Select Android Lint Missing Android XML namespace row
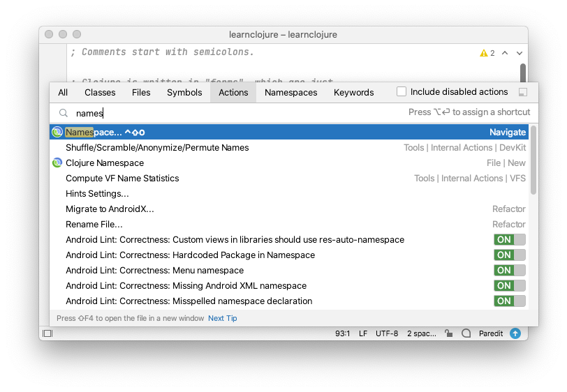 (x=289, y=286)
